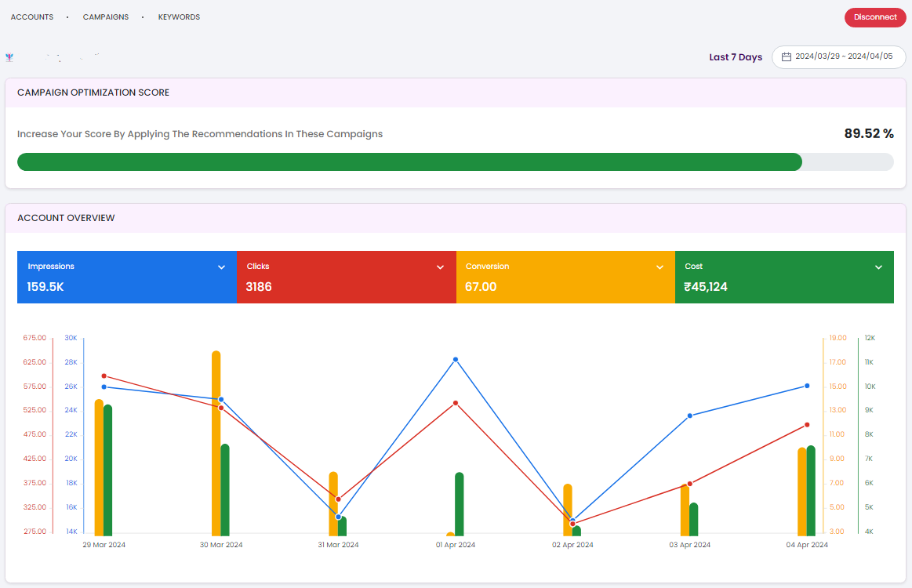Switch to the KEYWORDS tab
This screenshot has height=588, width=912.
pos(179,16)
